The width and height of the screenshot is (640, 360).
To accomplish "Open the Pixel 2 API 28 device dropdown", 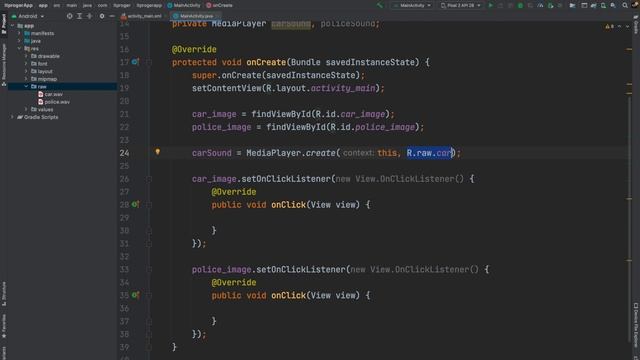I will [x=460, y=6].
